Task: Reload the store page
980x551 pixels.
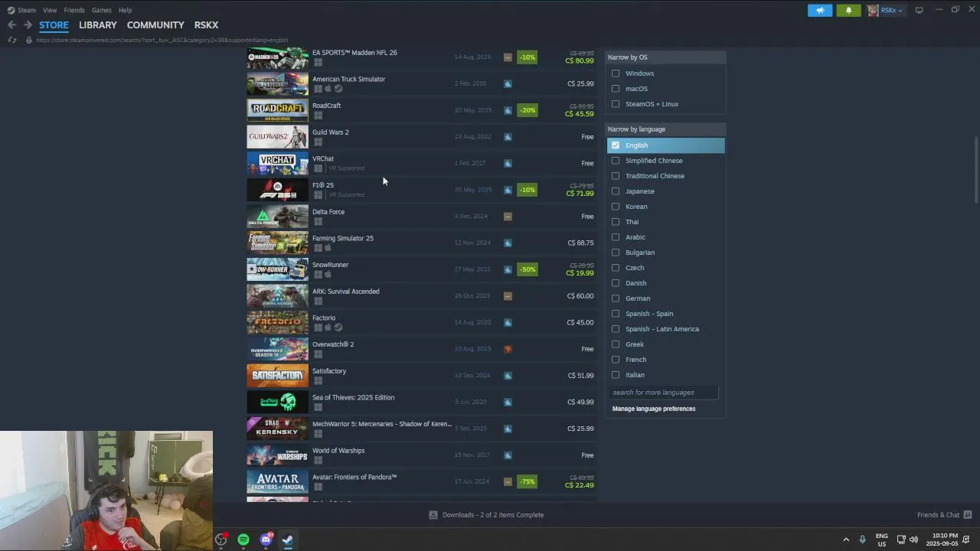Action: (x=11, y=40)
